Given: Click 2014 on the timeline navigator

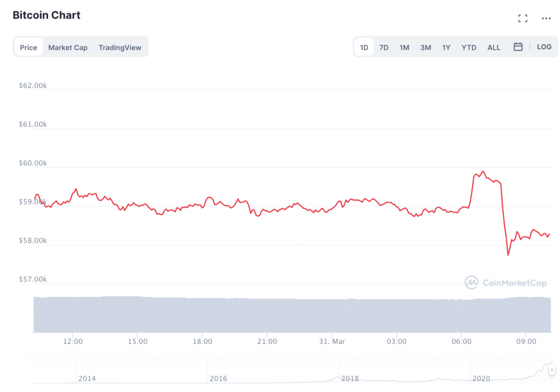Looking at the screenshot, I should click(x=87, y=378).
